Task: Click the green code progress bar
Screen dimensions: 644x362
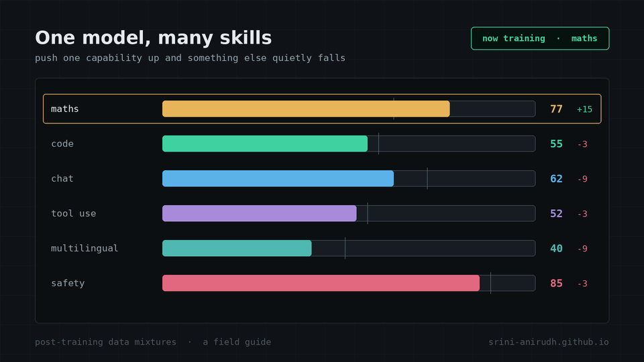Action: coord(265,143)
